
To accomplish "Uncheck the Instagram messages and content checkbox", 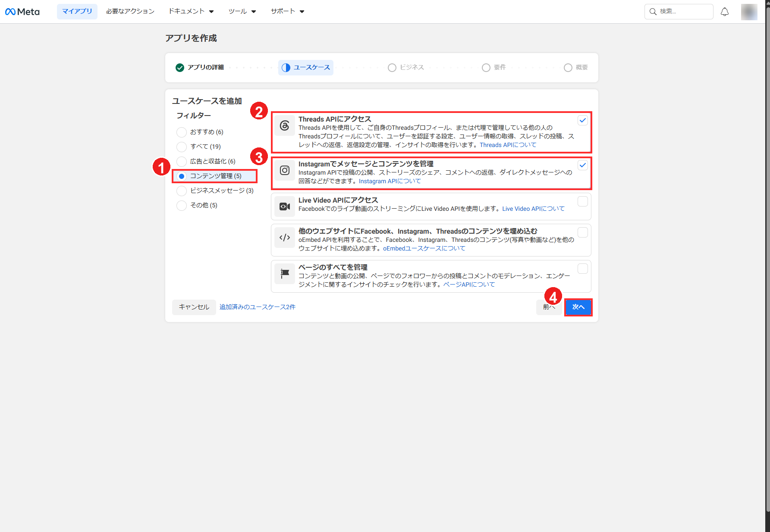I will pos(583,165).
